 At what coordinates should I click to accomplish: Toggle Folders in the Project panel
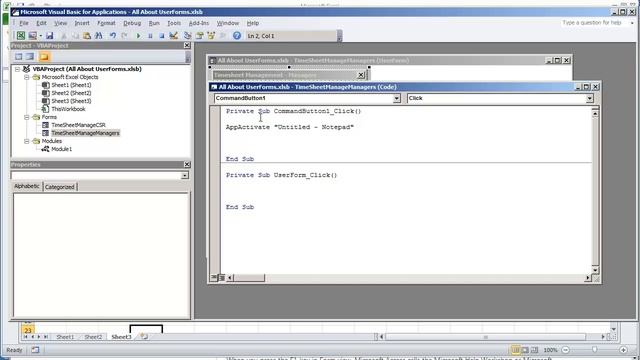click(44, 56)
